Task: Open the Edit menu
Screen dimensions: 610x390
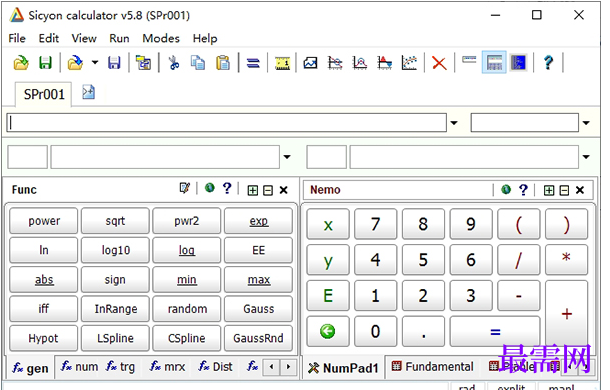Action: [49, 38]
